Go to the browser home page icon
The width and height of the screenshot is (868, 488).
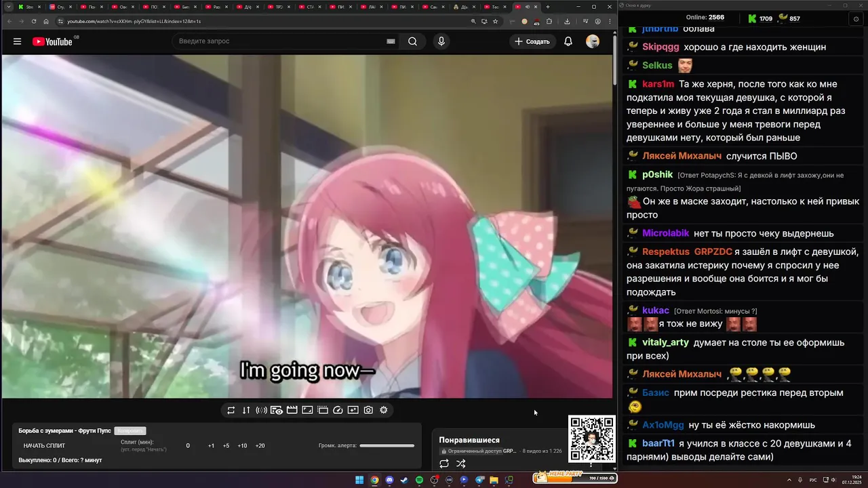point(46,21)
